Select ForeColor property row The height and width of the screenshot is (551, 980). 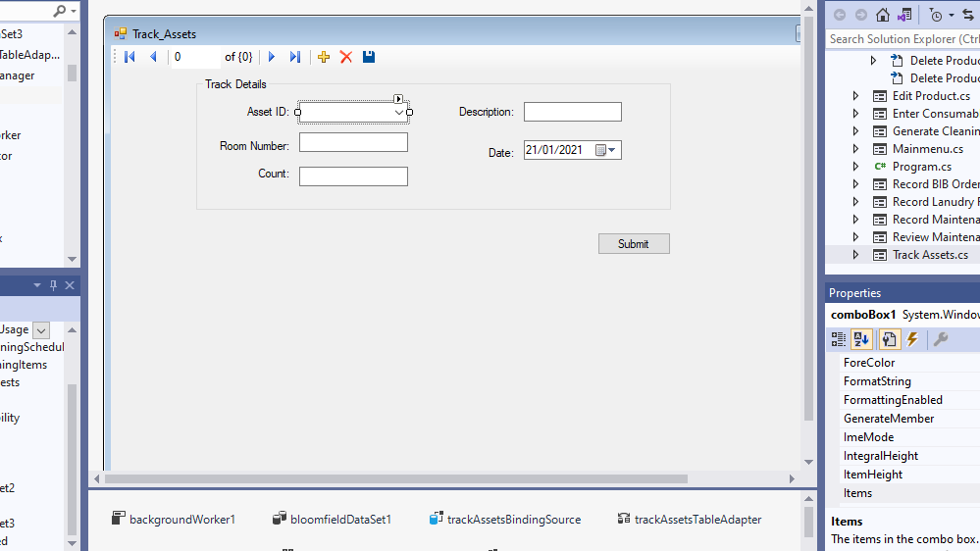[x=910, y=363]
